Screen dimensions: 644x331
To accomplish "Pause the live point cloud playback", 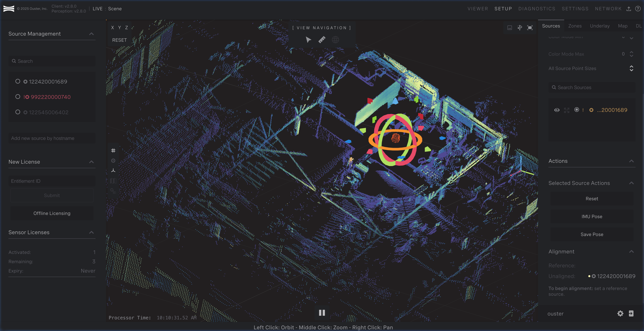I will 322,313.
